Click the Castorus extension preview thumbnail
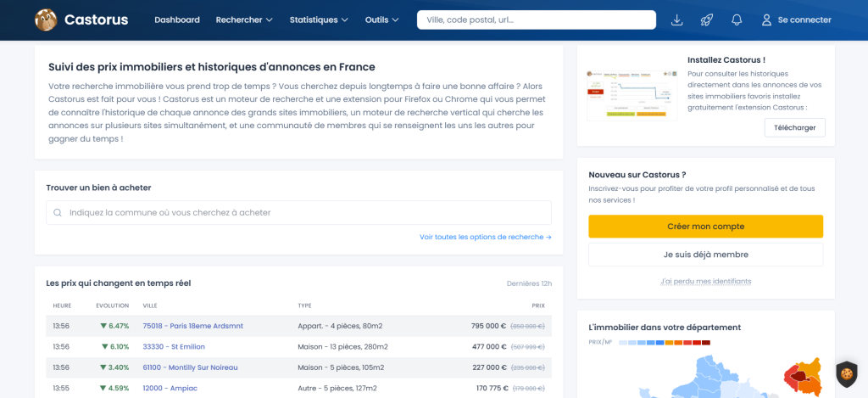Viewport: 868px width, 398px height. click(x=632, y=95)
